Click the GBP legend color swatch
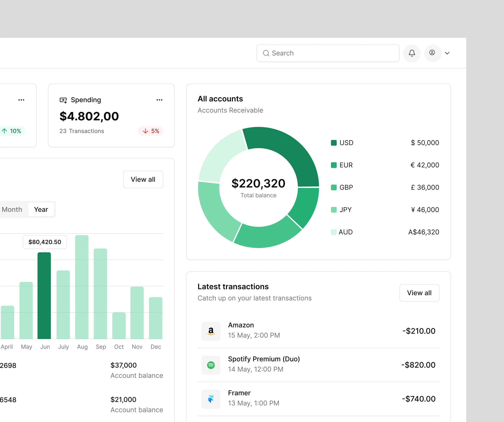504x422 pixels. [x=334, y=187]
